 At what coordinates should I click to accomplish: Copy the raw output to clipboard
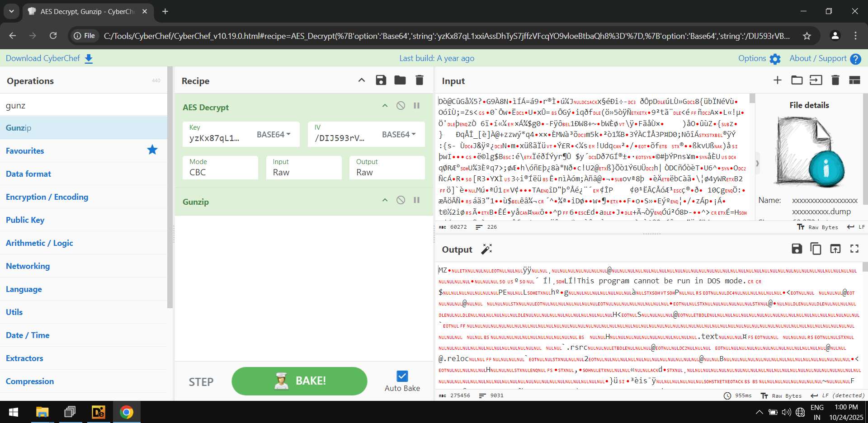pos(816,249)
